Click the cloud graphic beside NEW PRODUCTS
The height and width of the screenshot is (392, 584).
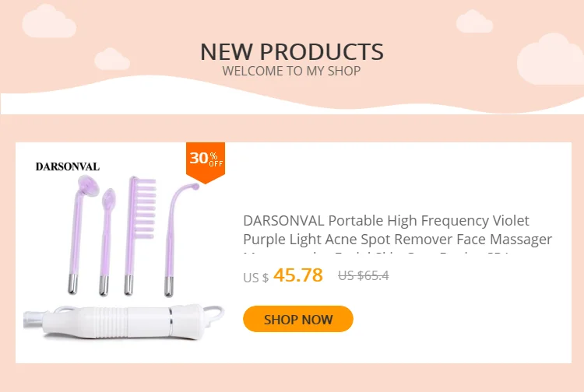(111, 59)
